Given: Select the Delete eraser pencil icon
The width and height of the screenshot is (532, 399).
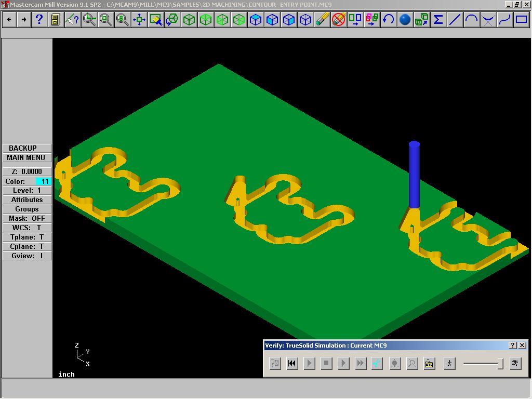Looking at the screenshot, I should click(x=322, y=20).
